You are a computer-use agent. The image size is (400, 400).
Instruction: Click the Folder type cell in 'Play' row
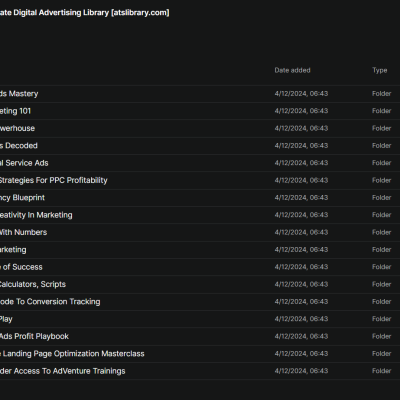pos(381,319)
